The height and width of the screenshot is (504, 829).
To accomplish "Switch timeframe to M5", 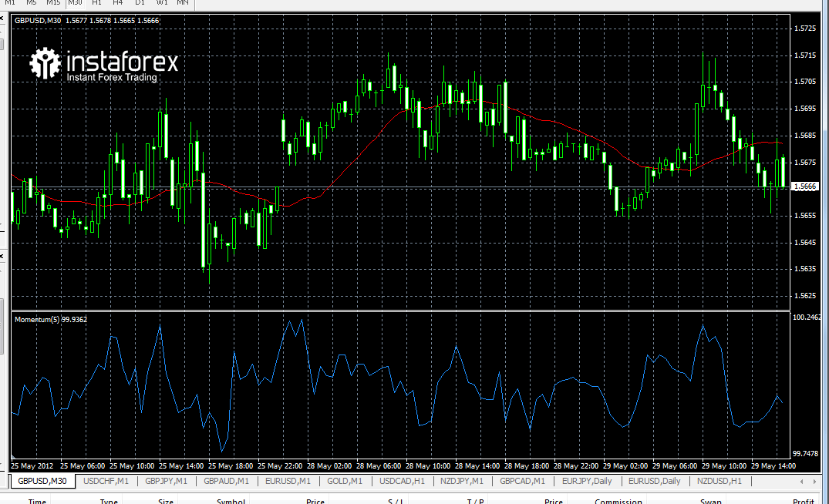I will (x=32, y=2).
